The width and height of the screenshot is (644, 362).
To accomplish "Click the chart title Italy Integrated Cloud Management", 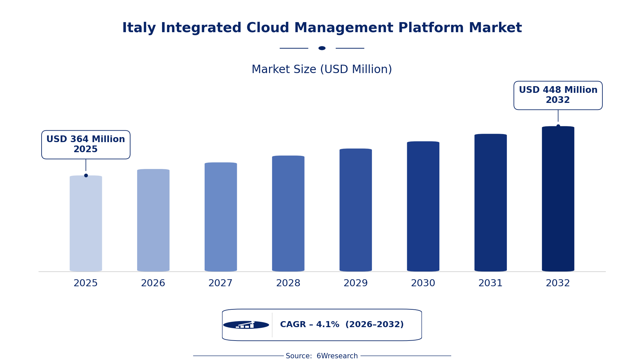I will [322, 28].
